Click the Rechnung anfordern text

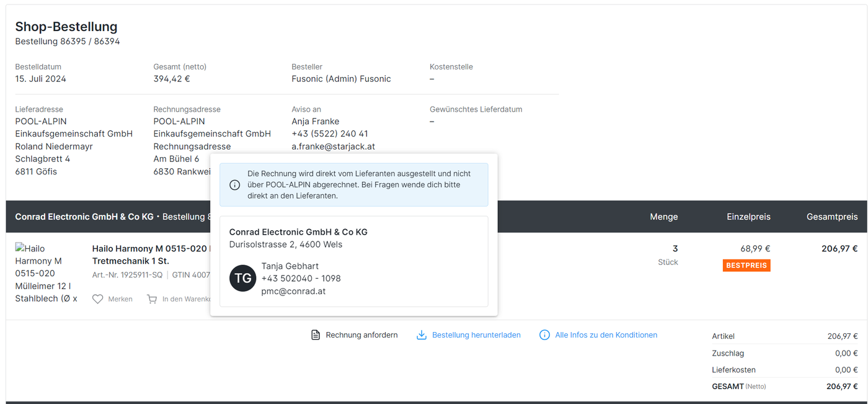(361, 335)
